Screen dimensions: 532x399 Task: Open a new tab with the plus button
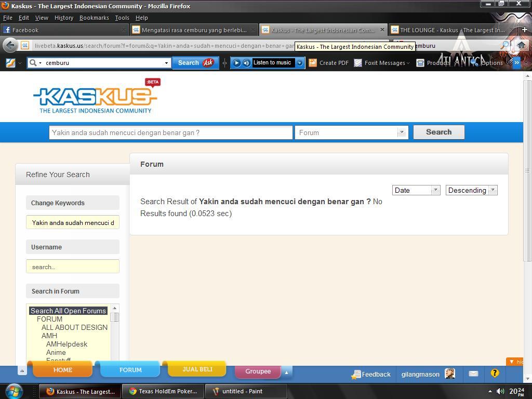click(x=525, y=30)
